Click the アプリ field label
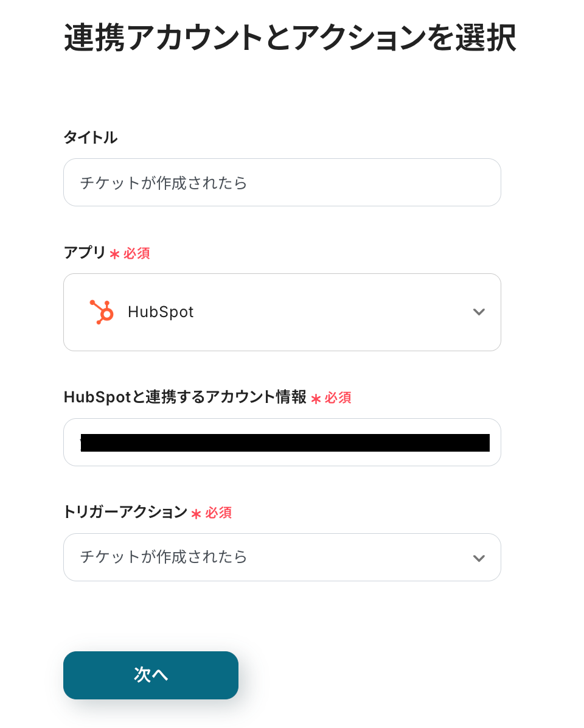Image resolution: width=584 pixels, height=728 pixels. point(85,253)
